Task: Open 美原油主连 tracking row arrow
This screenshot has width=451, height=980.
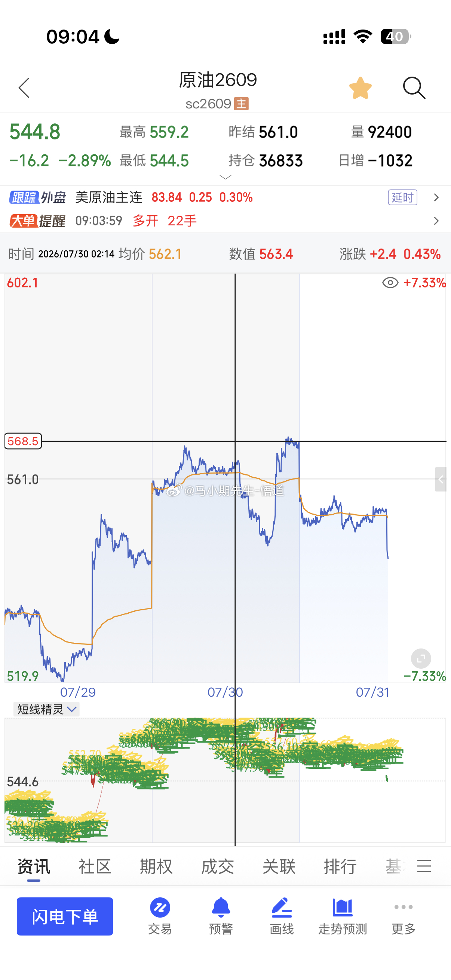Action: pyautogui.click(x=436, y=197)
